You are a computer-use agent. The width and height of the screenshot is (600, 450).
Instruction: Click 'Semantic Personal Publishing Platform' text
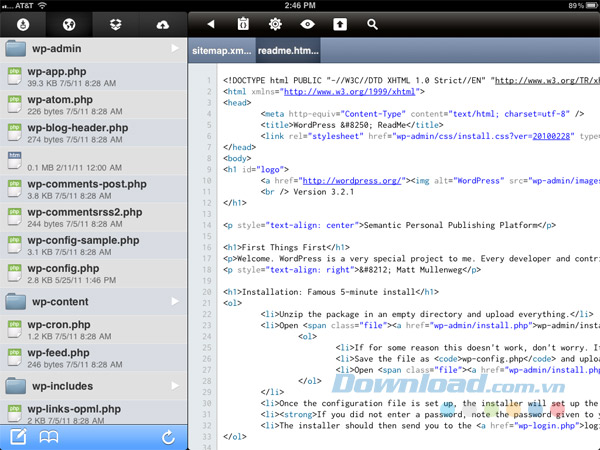[x=450, y=225]
